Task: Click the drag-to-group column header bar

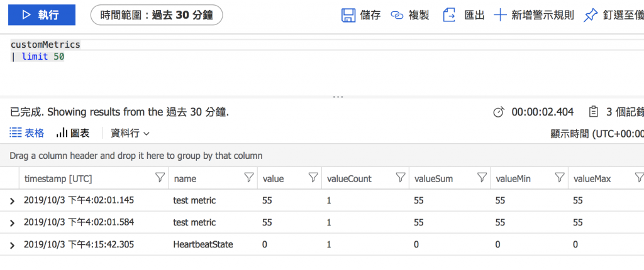Action: pyautogui.click(x=322, y=156)
